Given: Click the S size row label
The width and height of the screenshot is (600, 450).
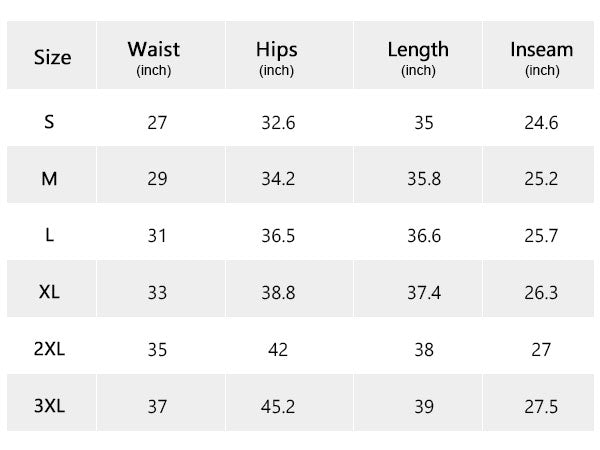Looking at the screenshot, I should pos(50,122).
